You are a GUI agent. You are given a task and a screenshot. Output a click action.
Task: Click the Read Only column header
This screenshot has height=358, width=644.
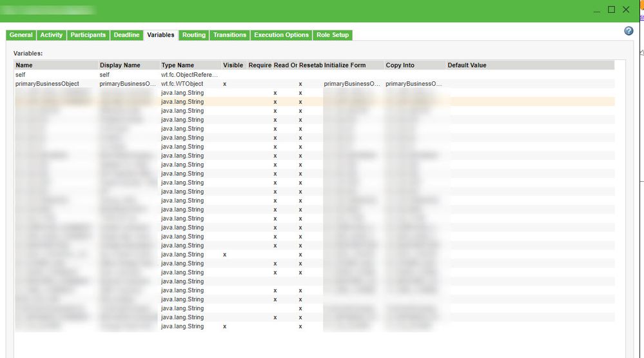286,65
